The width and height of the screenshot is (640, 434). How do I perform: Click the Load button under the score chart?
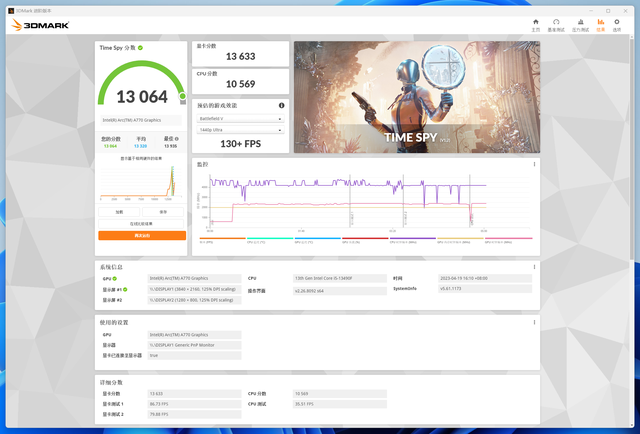pos(119,212)
